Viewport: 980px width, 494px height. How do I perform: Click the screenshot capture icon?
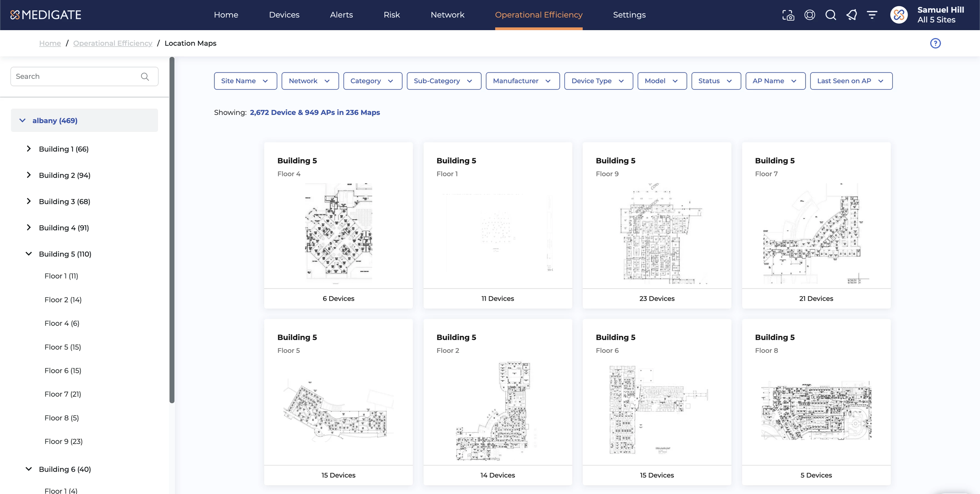(788, 15)
